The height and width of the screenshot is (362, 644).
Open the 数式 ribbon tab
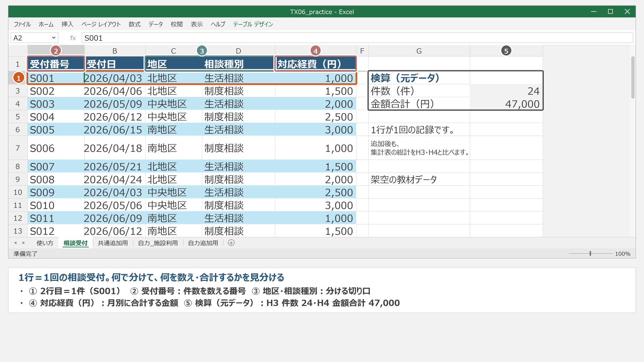click(135, 24)
